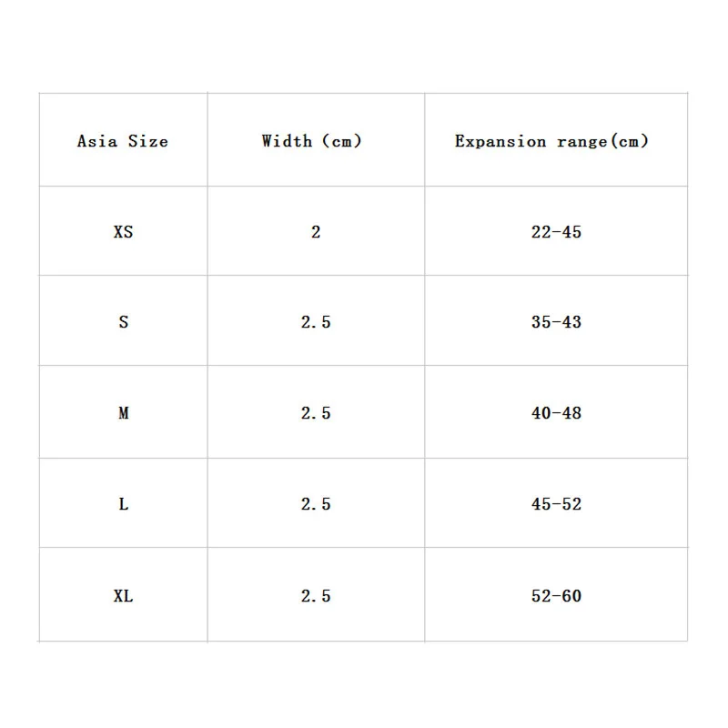The width and height of the screenshot is (728, 728).
Task: Select the M size cell
Action: [x=123, y=412]
